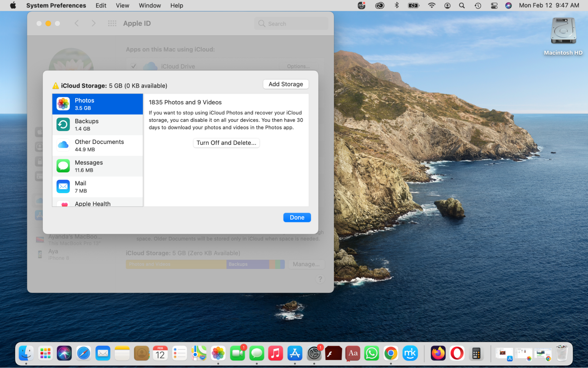The width and height of the screenshot is (588, 368).
Task: Click Time Machine menu bar icon
Action: click(478, 5)
